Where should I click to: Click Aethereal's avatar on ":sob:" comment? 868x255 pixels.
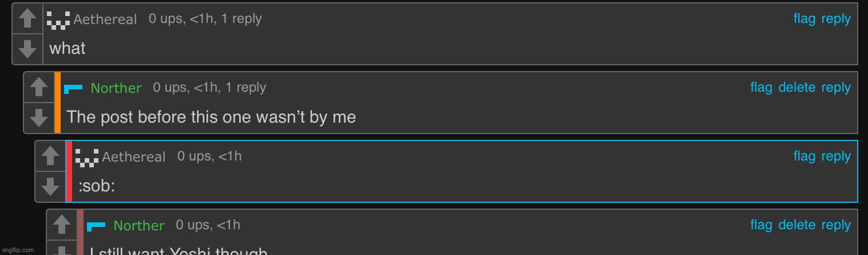[x=88, y=158]
